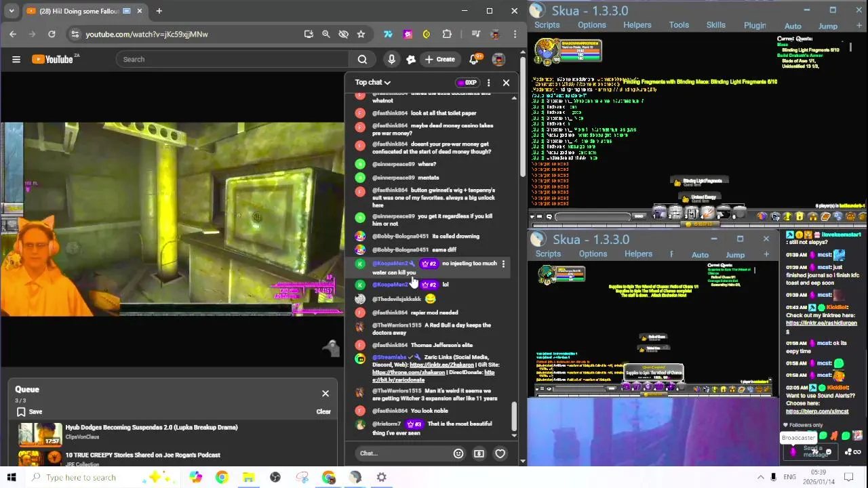Viewport: 868px width, 488px height.
Task: Open Copilot icon on taskbar
Action: pos(195,477)
